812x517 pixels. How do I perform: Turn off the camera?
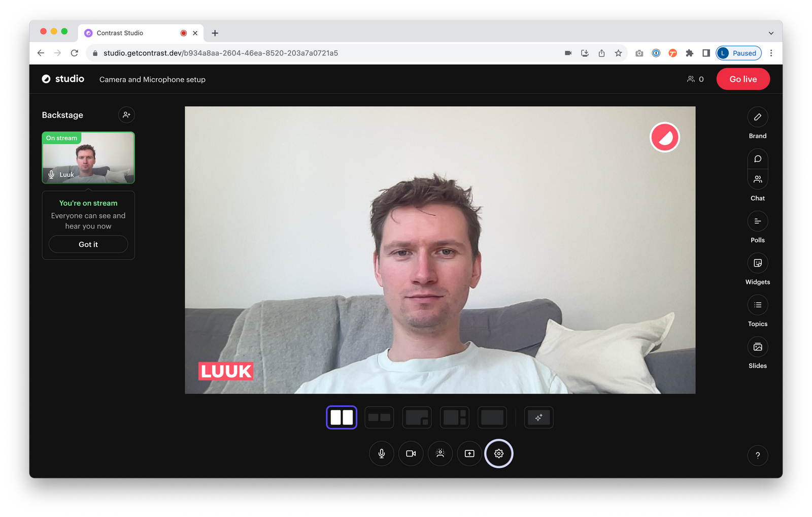coord(411,454)
